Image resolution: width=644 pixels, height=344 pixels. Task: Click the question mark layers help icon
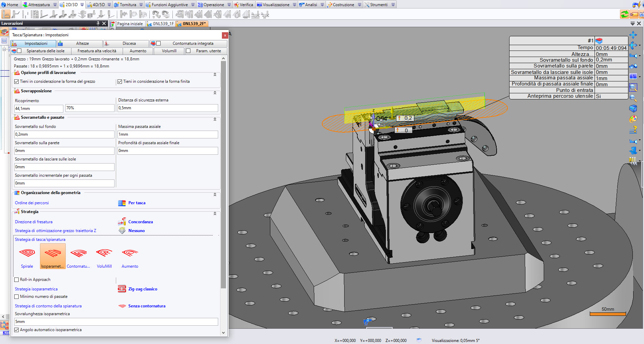pyautogui.click(x=633, y=130)
